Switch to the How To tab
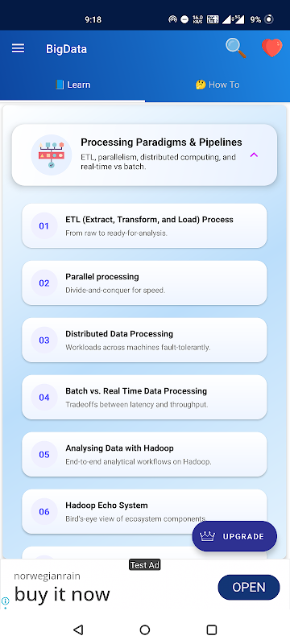 click(217, 85)
